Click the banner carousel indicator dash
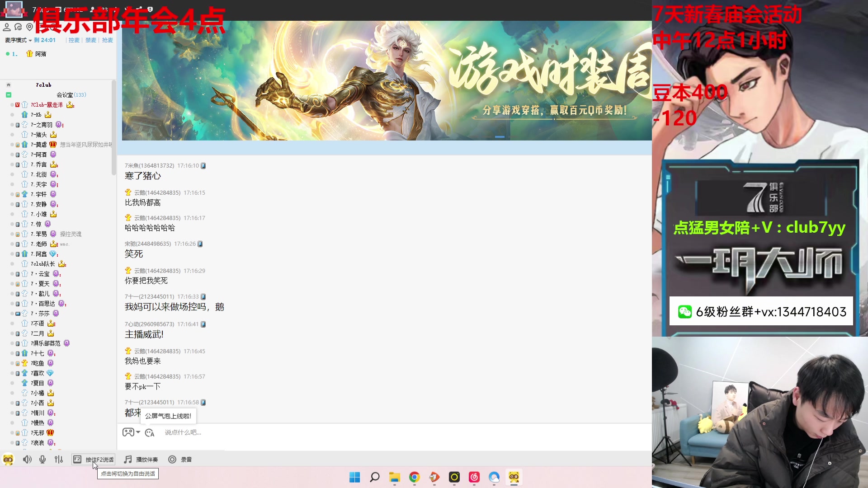 (x=500, y=136)
